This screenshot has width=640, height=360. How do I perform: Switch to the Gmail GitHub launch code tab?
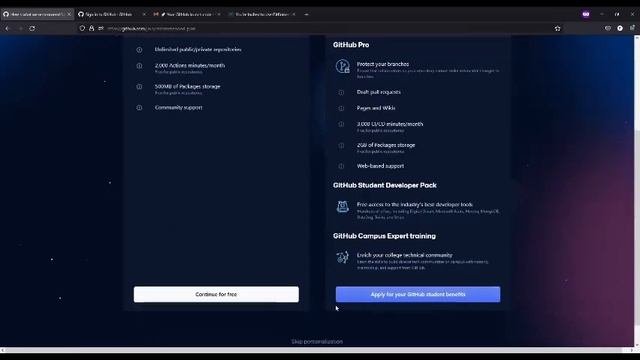tap(187, 14)
